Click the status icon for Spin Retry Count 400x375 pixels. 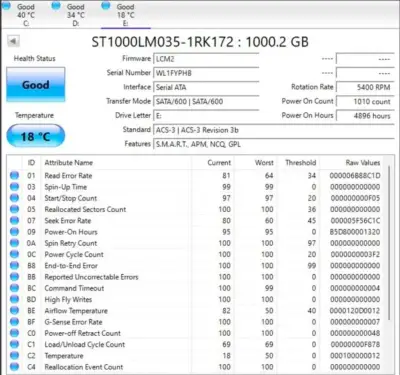pyautogui.click(x=14, y=243)
